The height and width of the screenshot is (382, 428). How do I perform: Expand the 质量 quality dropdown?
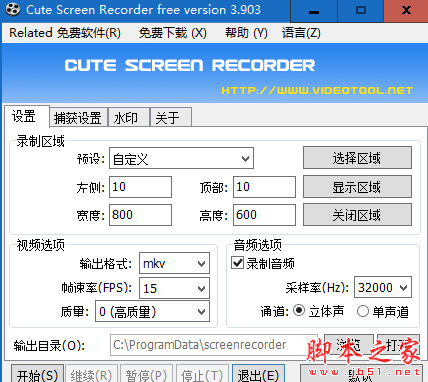(x=153, y=311)
